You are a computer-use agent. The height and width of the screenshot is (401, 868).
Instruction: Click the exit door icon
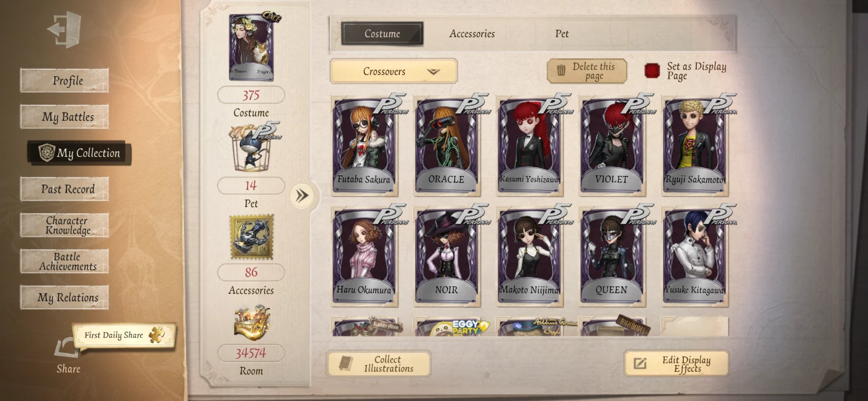(64, 29)
